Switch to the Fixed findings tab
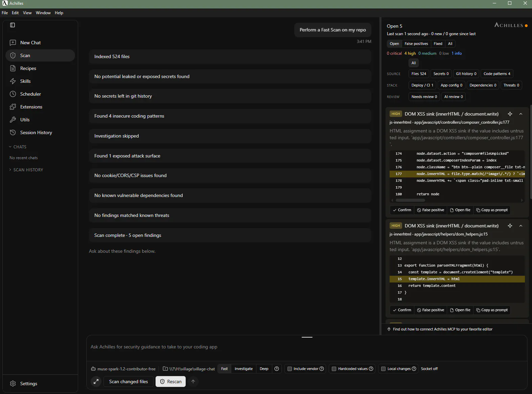Image resolution: width=532 pixels, height=394 pixels. [x=438, y=44]
